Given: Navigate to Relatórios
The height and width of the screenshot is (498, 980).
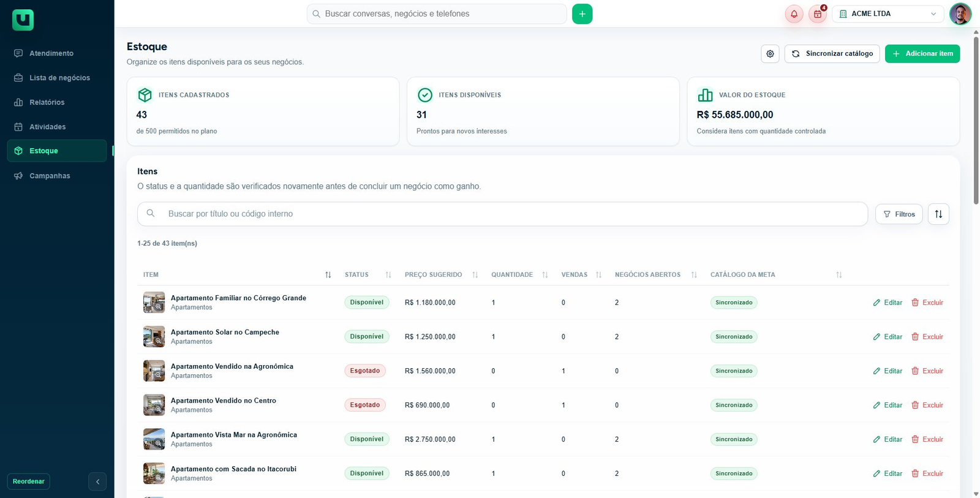Looking at the screenshot, I should (57, 102).
